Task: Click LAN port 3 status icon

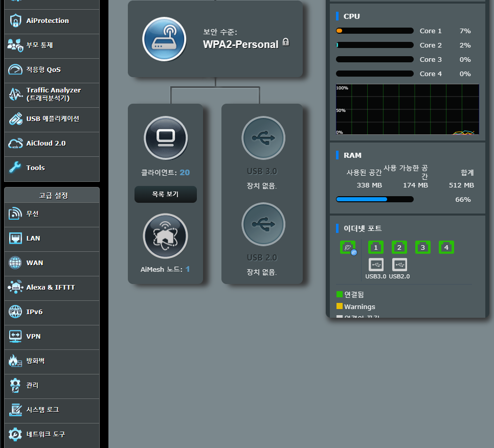Action: coord(423,247)
